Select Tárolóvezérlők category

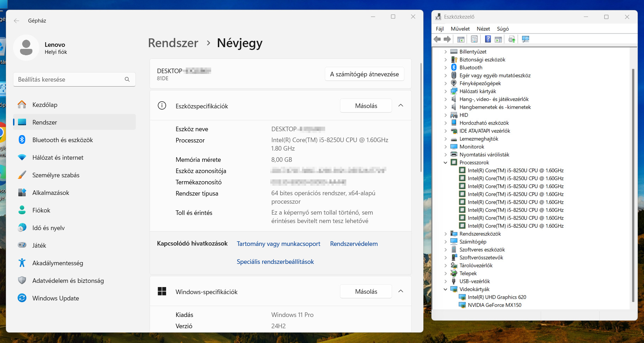476,266
